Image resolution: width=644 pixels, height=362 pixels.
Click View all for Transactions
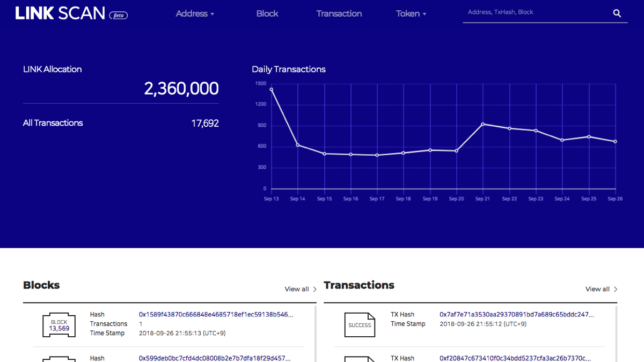597,289
